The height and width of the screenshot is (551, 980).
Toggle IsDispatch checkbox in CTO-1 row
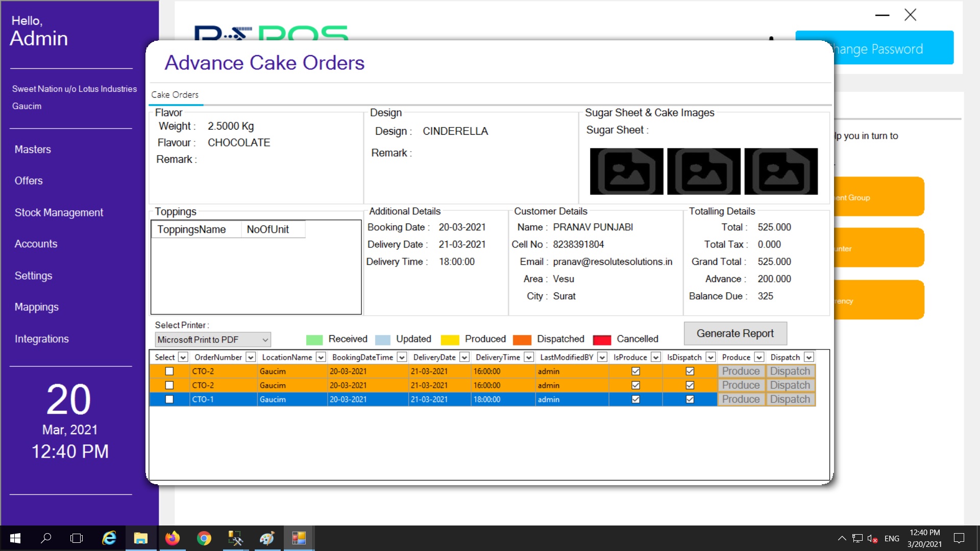[x=690, y=399]
